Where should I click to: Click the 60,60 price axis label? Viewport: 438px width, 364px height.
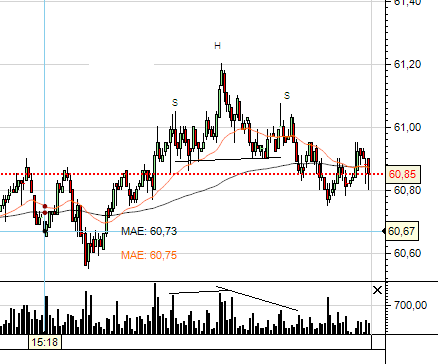407,253
